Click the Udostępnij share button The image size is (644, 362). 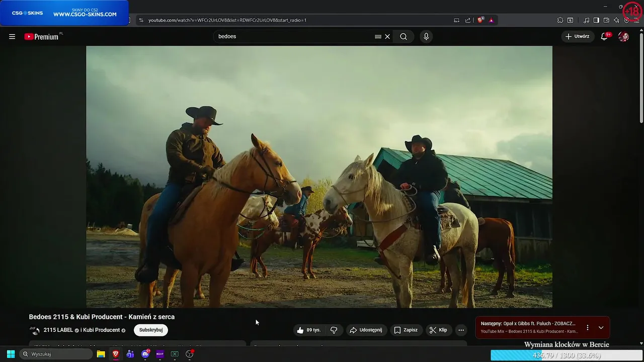coord(366,330)
